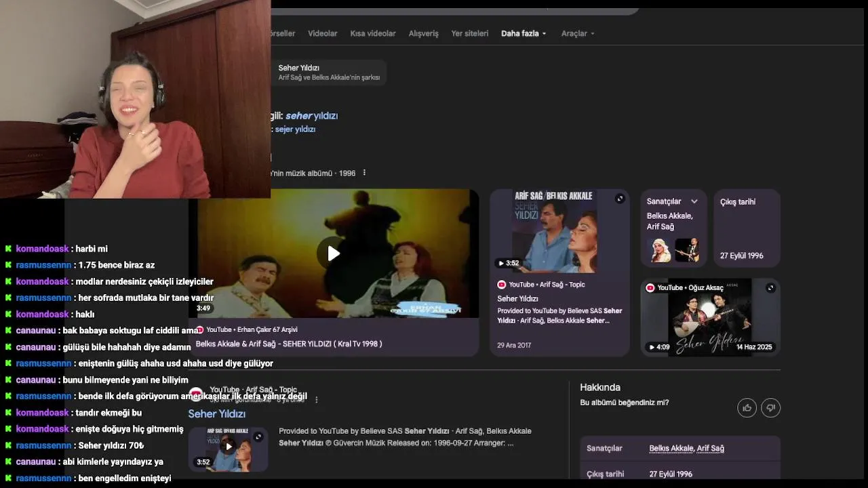Click the 27 Eylül 1996 date in Hakkında
This screenshot has width=868, height=488.
671,474
